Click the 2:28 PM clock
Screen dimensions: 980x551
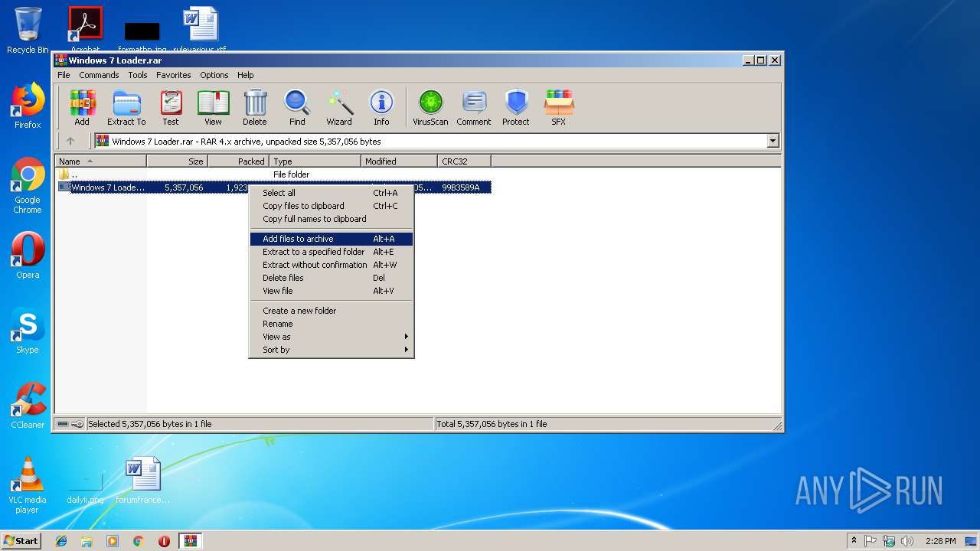point(940,541)
